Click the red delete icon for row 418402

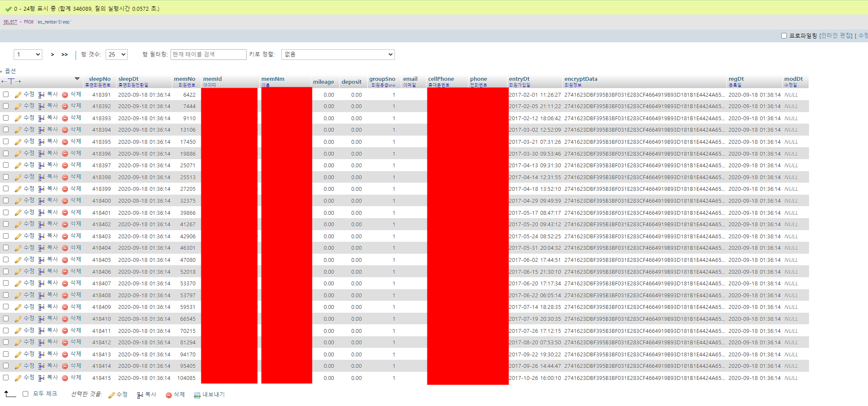[x=65, y=225]
